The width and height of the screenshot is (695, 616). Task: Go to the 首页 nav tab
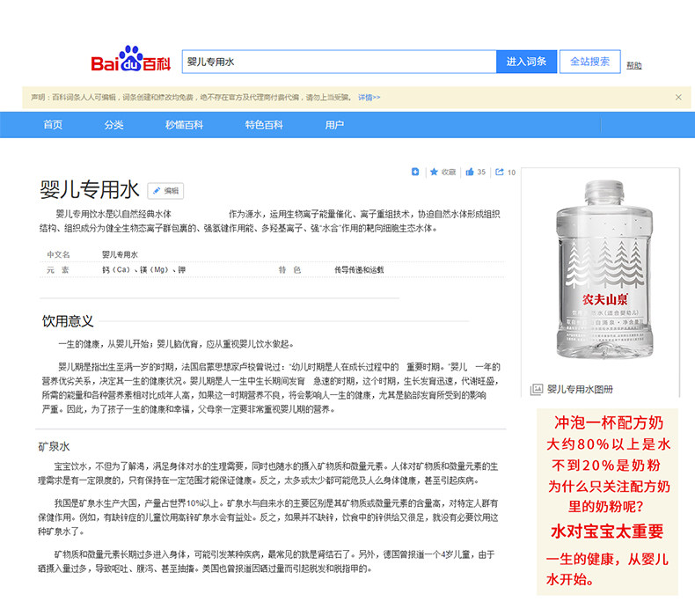click(53, 125)
